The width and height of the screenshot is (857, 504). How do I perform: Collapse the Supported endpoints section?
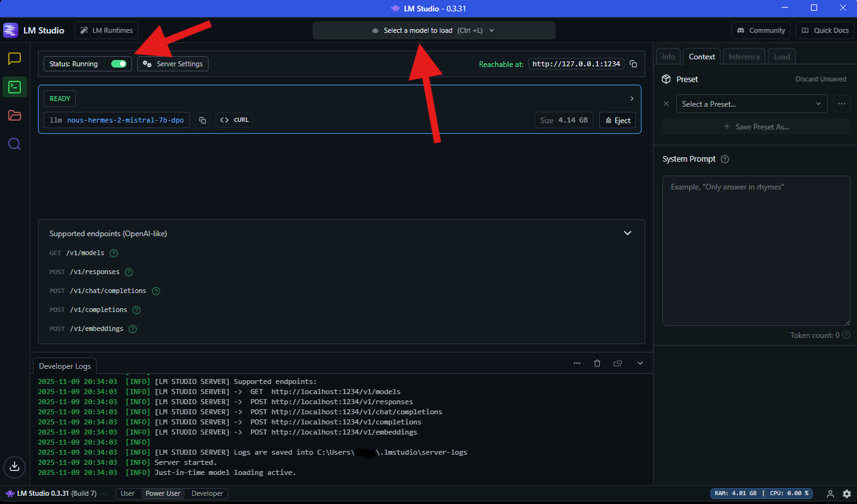(x=628, y=233)
